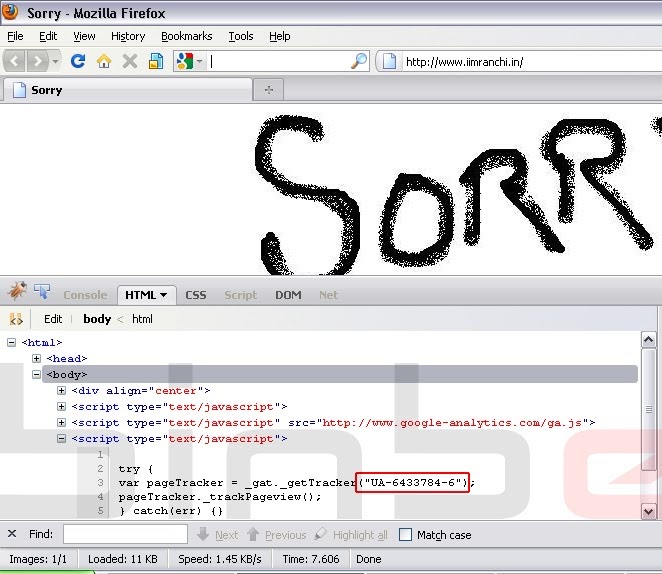This screenshot has height=574, width=662.
Task: Expand the div align center node
Action: pyautogui.click(x=62, y=390)
